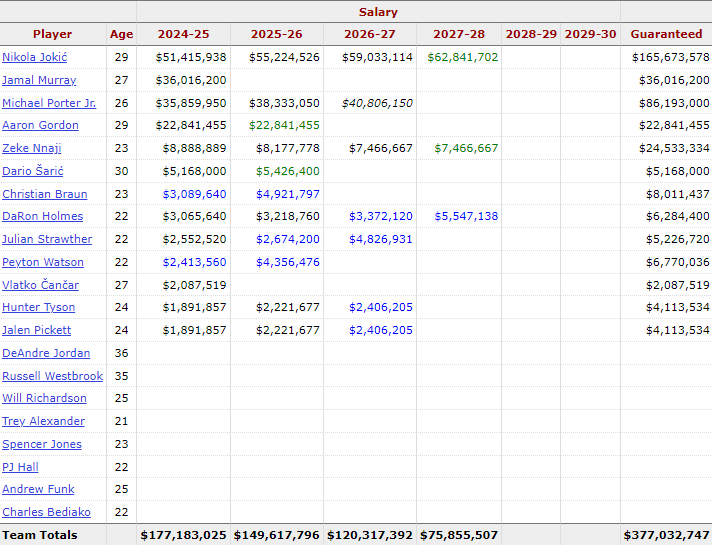
Task: Click Strawther's $4,826,931 salary
Action: click(381, 239)
